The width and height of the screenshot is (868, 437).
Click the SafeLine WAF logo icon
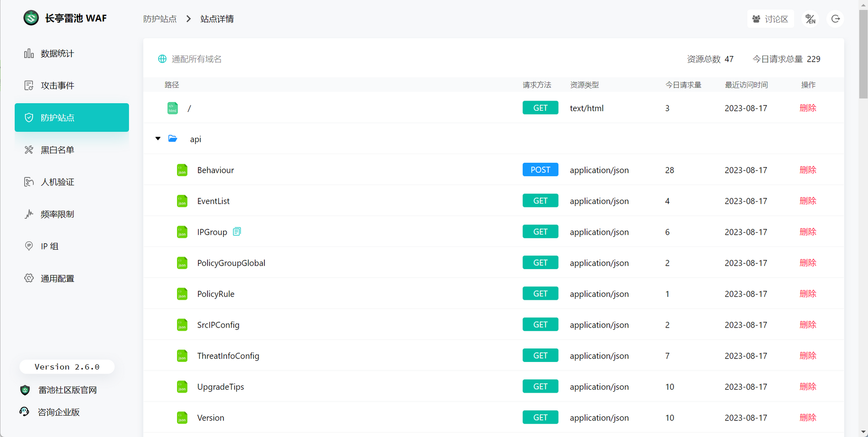click(31, 18)
